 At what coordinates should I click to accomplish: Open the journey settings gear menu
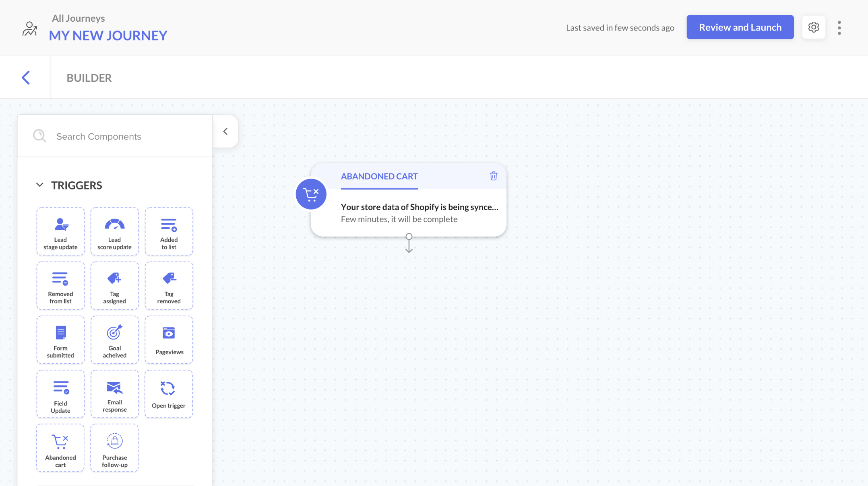click(812, 27)
